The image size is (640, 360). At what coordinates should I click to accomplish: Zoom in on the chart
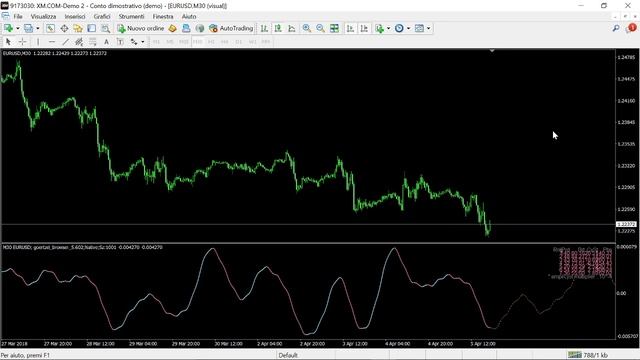coord(307,28)
